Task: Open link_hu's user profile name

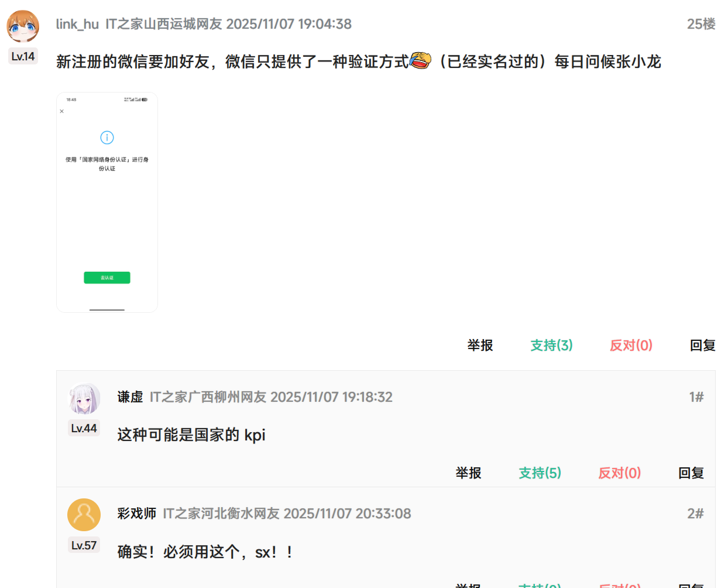Action: 77,24
